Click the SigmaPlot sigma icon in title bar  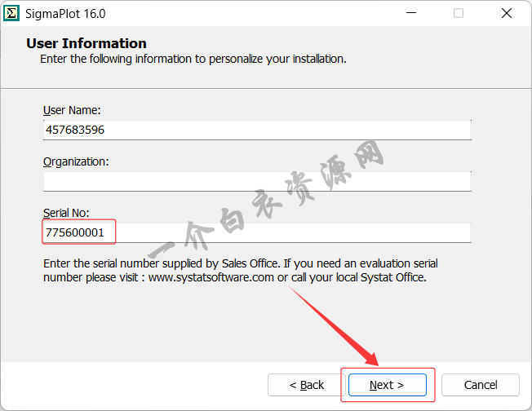12,13
